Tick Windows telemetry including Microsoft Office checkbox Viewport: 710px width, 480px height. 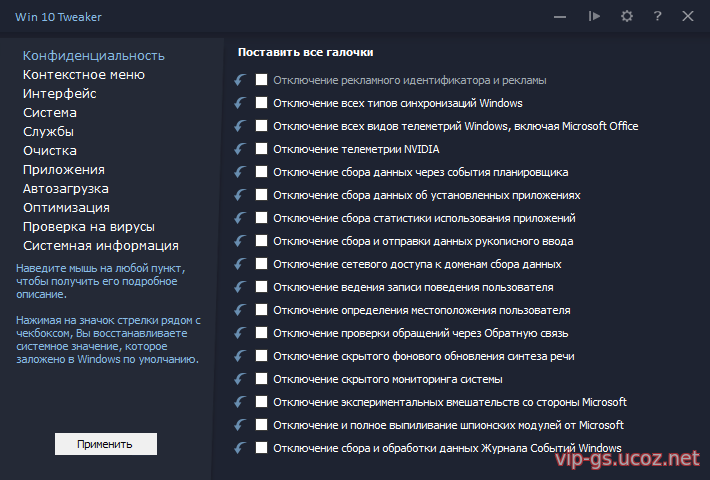tap(261, 125)
